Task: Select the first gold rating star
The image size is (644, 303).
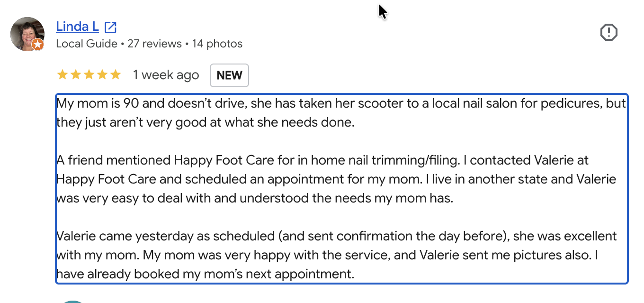Action: pos(62,75)
